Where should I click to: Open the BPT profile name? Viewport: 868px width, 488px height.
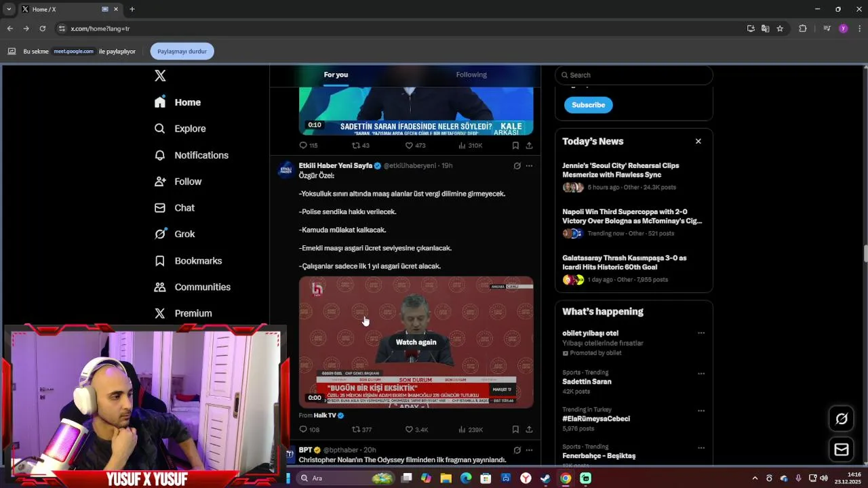[x=305, y=450]
